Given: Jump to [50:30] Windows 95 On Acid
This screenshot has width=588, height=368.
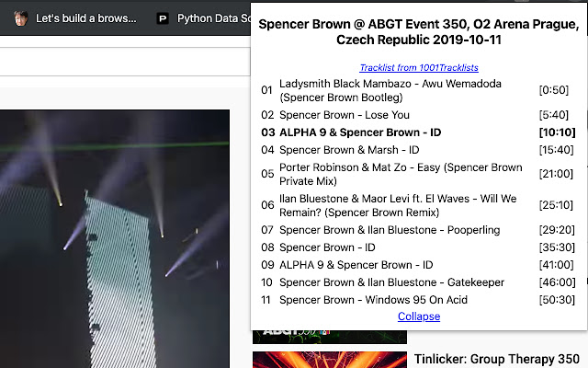Looking at the screenshot, I should 556,300.
